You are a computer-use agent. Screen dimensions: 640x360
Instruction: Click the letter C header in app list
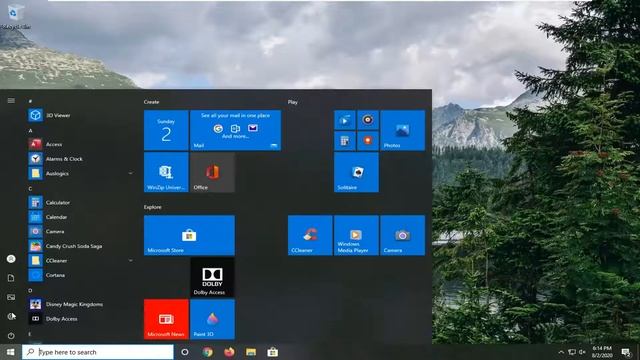pyautogui.click(x=30, y=189)
